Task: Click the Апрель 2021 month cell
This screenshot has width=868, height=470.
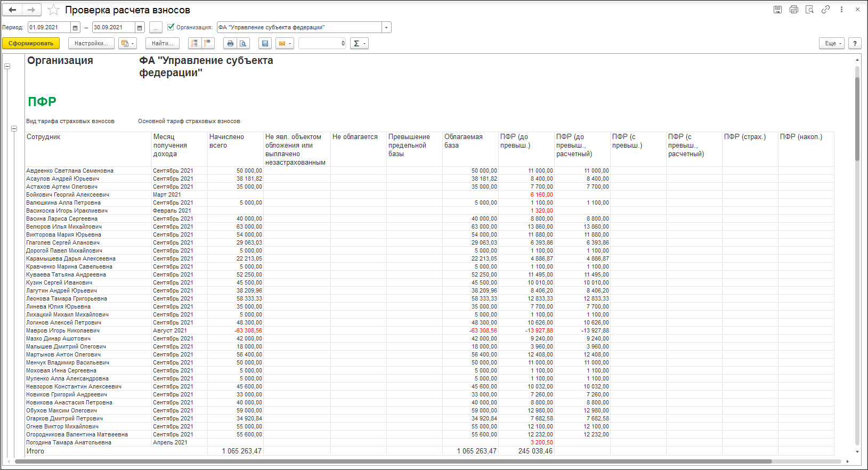Action: [x=170, y=443]
